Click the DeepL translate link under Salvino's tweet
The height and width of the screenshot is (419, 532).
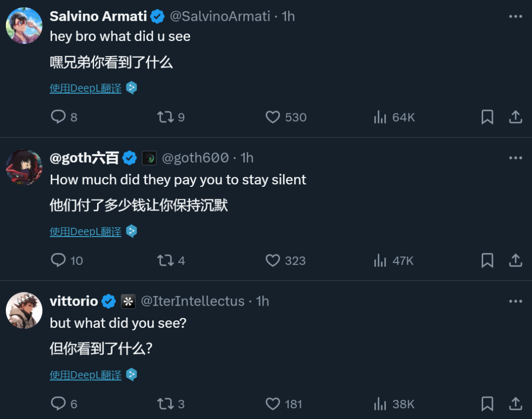point(86,88)
